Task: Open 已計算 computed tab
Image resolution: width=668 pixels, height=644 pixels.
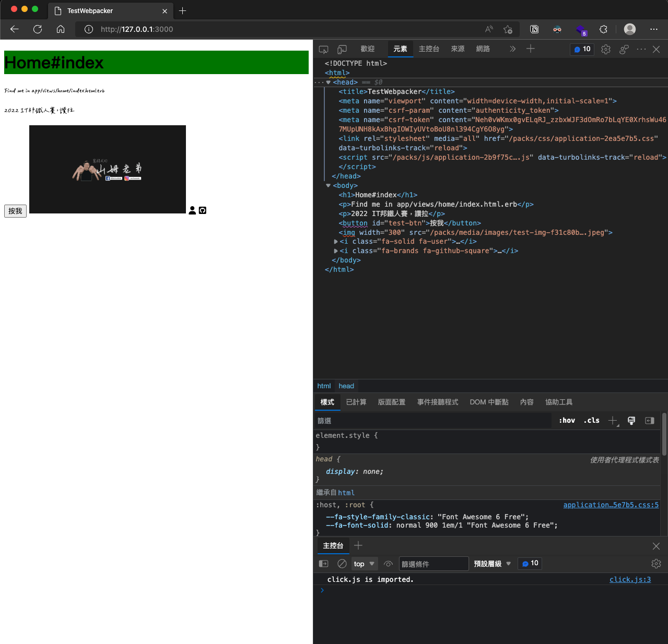Action: 356,402
